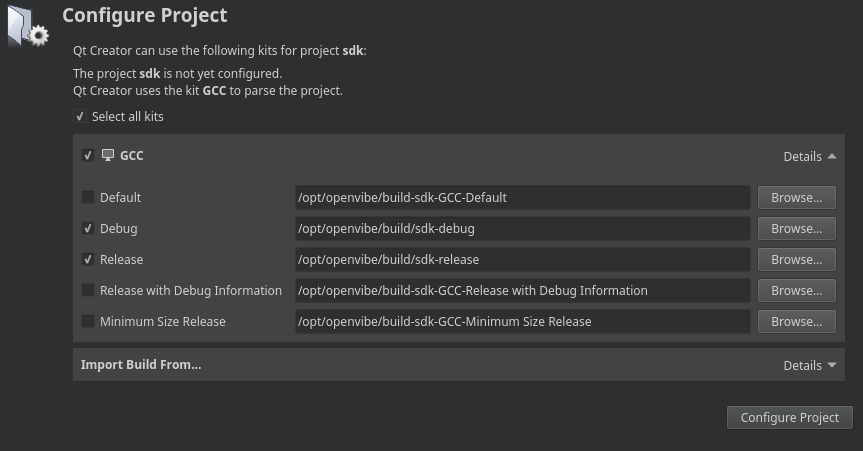Viewport: 863px width, 451px height.
Task: Browse for Release with Debug Information directory
Action: pos(796,291)
